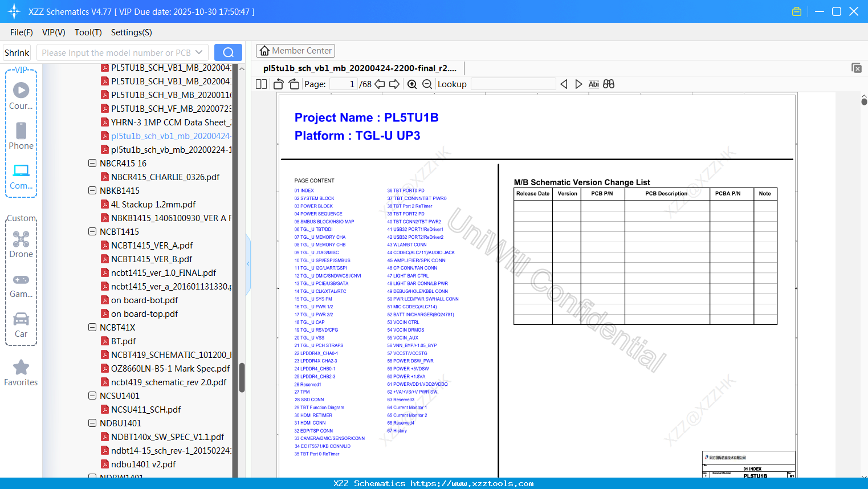Click the document viewer scrollbar thumb
Viewport: 868px width, 489px height.
pos(864,101)
